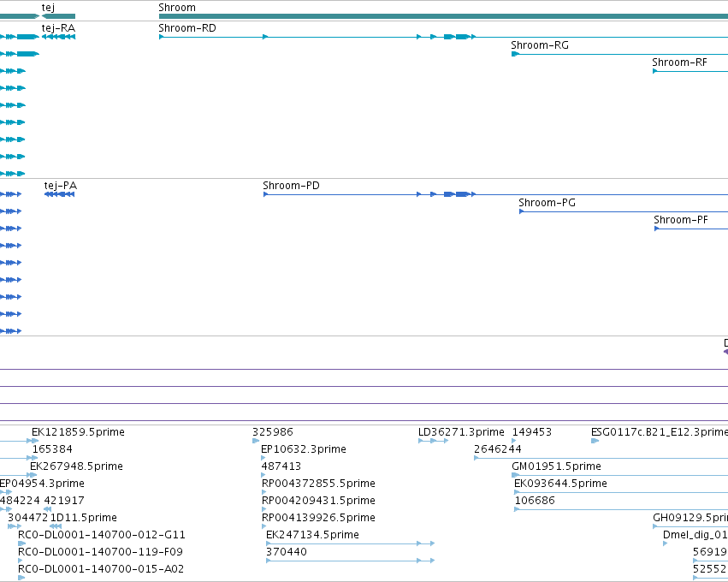
Task: Select the Shroom-PD label
Action: click(291, 186)
